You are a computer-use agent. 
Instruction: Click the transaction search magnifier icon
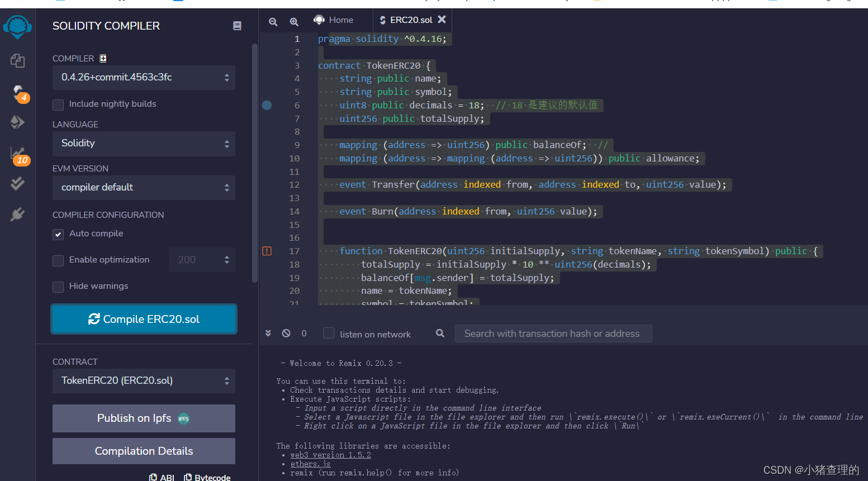coord(440,333)
